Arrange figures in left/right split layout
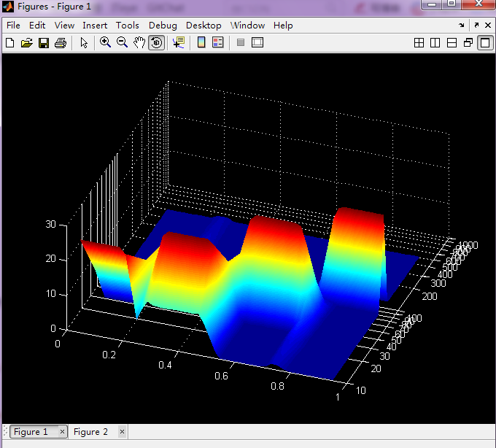This screenshot has height=448, width=496. (435, 43)
